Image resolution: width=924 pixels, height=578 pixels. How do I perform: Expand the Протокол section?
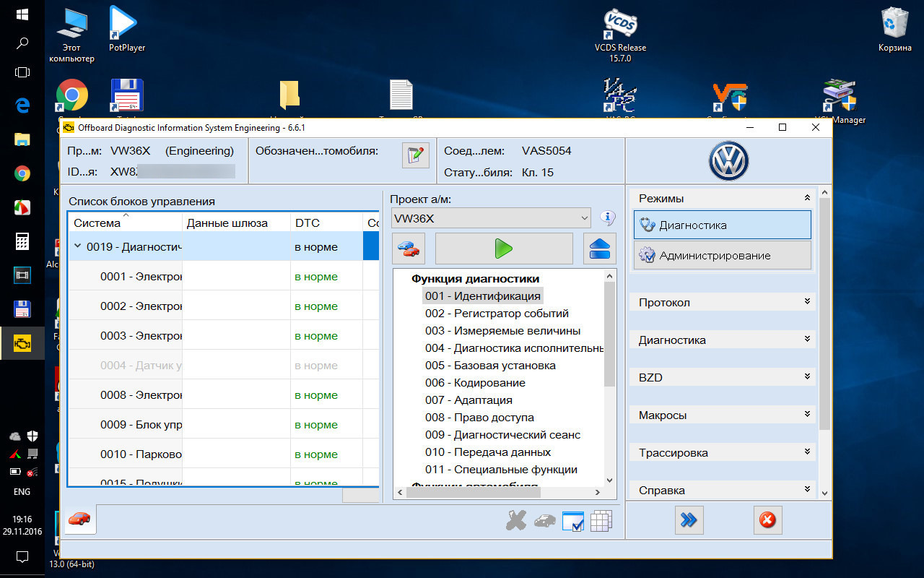807,301
